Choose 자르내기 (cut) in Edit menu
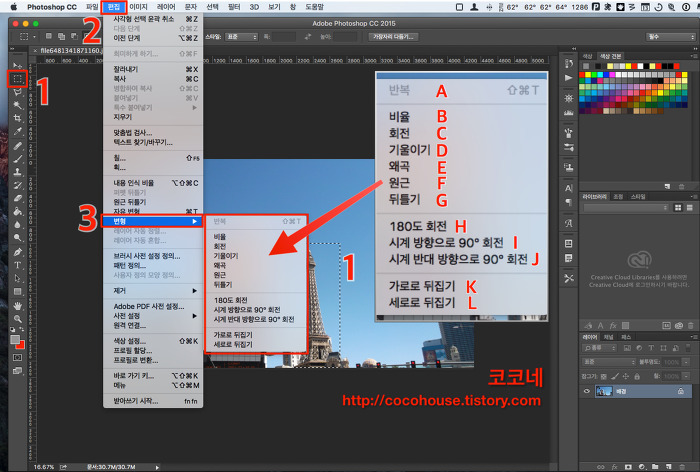This screenshot has width=700, height=472. pyautogui.click(x=153, y=69)
